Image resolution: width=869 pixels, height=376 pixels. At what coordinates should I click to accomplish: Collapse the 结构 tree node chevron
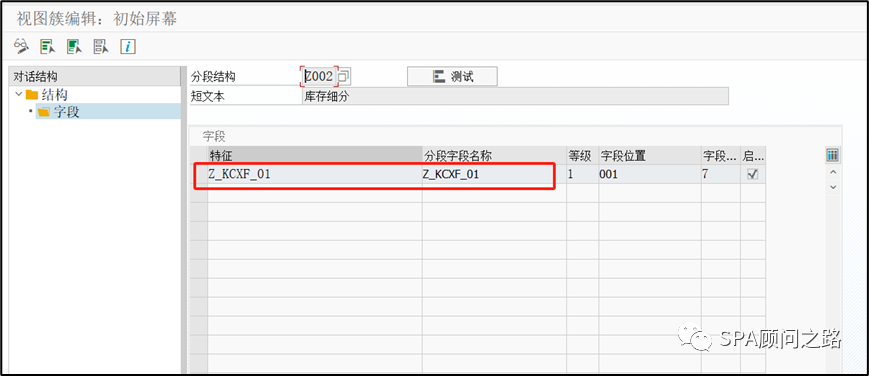19,94
